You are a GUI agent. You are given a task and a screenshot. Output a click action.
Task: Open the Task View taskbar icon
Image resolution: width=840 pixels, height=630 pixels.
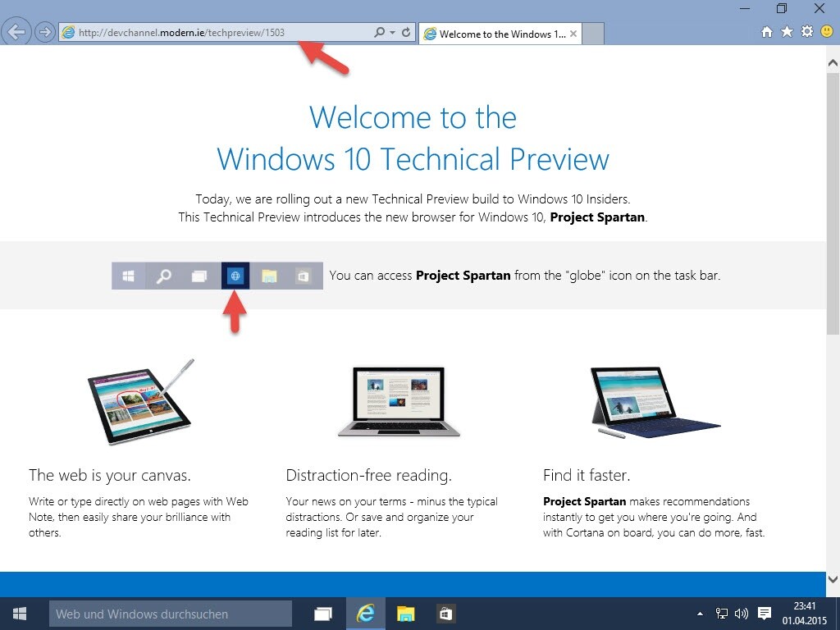[323, 614]
